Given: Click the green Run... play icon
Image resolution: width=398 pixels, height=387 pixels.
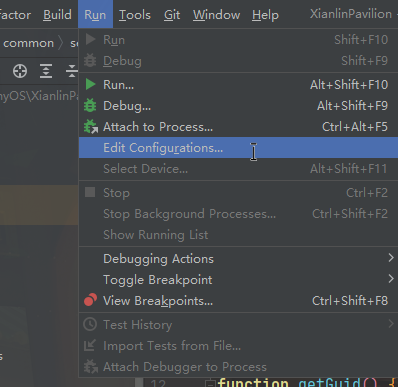Looking at the screenshot, I should coord(90,84).
